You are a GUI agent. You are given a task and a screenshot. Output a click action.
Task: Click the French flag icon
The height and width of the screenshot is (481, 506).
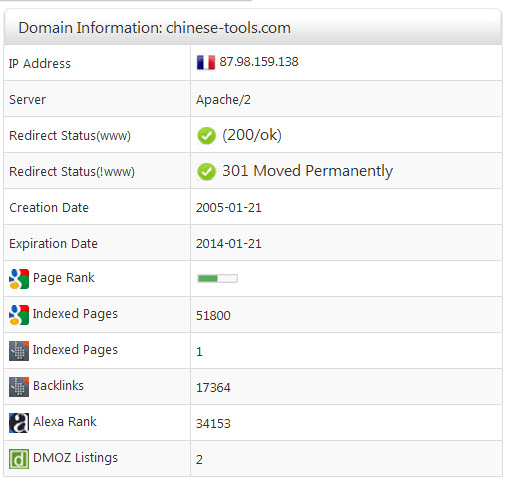tap(206, 62)
